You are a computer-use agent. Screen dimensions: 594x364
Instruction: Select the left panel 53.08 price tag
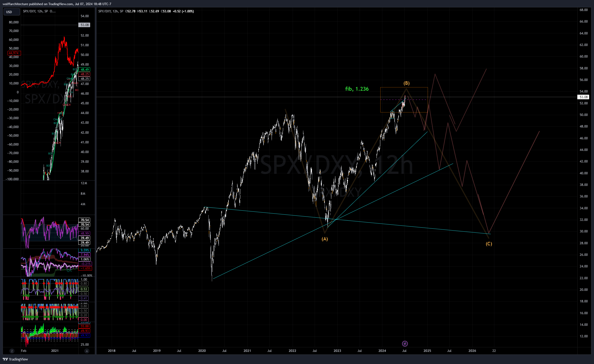pos(85,25)
